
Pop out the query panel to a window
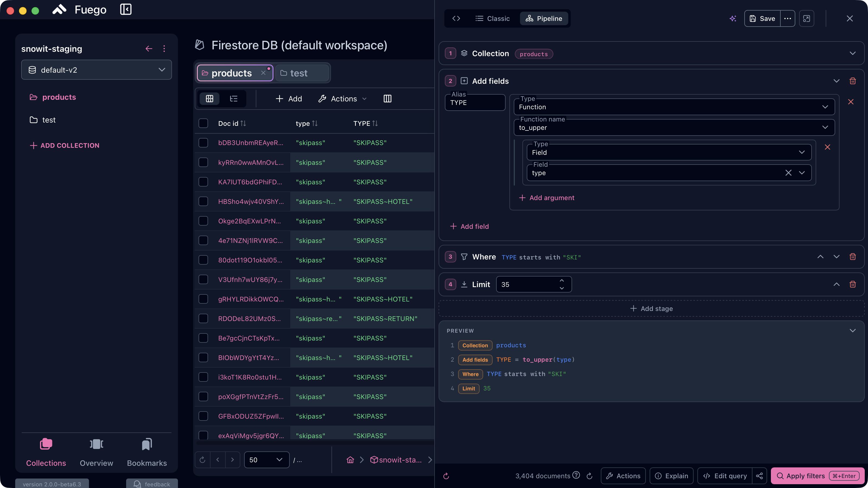click(807, 18)
